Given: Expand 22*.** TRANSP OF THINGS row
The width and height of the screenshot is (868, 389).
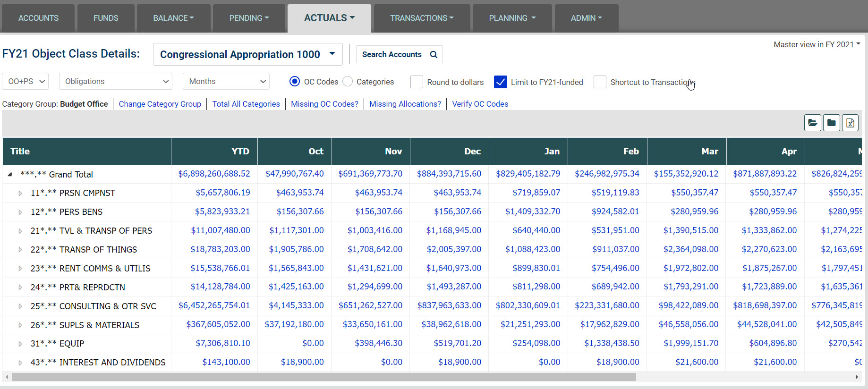Looking at the screenshot, I should coord(20,250).
